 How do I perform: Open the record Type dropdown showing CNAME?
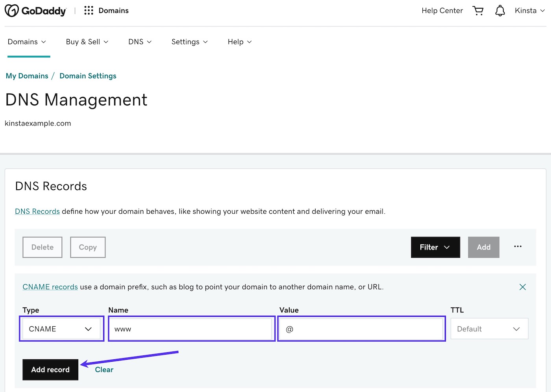61,329
